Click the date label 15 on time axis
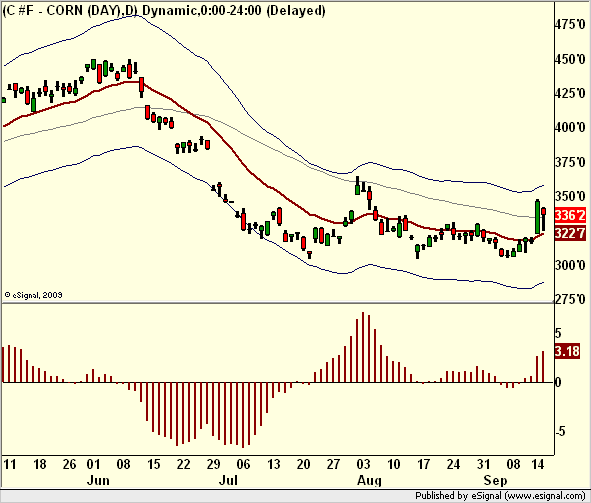The image size is (591, 503). click(153, 464)
